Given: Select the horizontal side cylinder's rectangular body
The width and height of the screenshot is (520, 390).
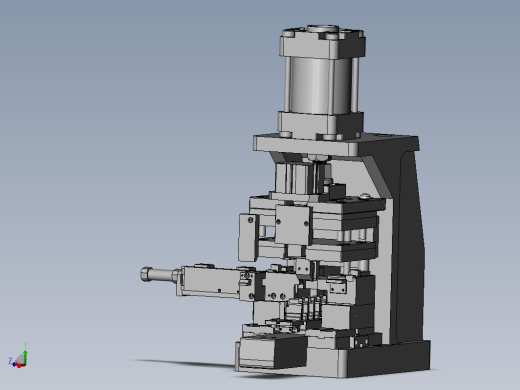Looking at the screenshot, I should click(x=213, y=281).
